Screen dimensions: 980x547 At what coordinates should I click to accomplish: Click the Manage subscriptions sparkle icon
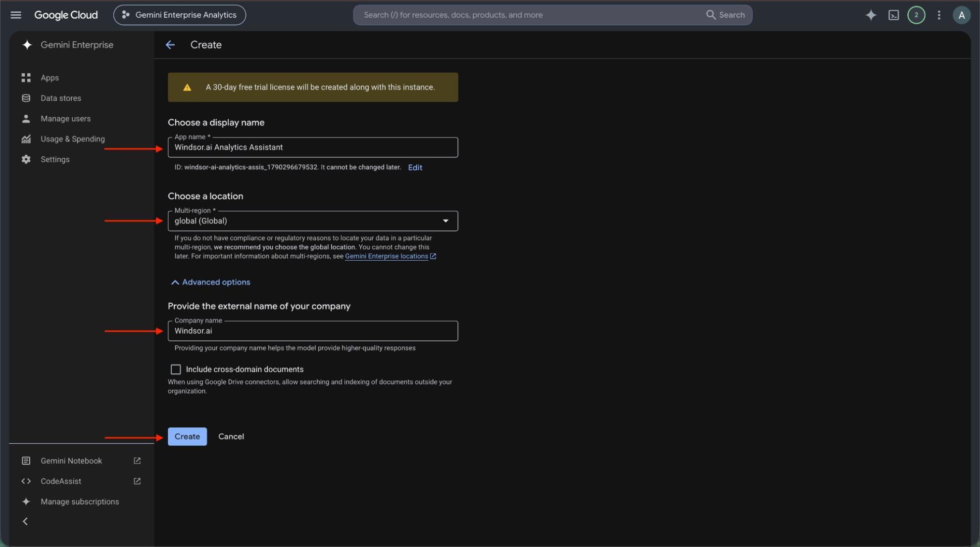coord(26,501)
